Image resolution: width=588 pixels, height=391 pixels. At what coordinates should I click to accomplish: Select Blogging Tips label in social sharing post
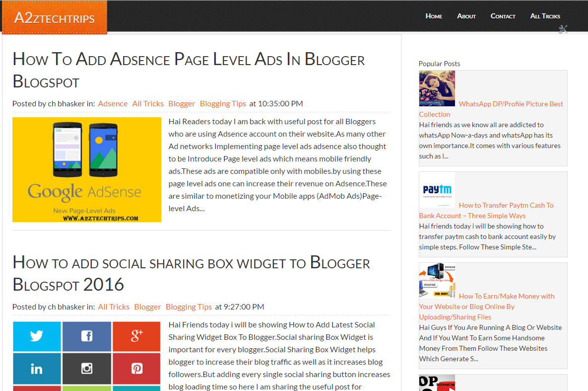pyautogui.click(x=189, y=307)
